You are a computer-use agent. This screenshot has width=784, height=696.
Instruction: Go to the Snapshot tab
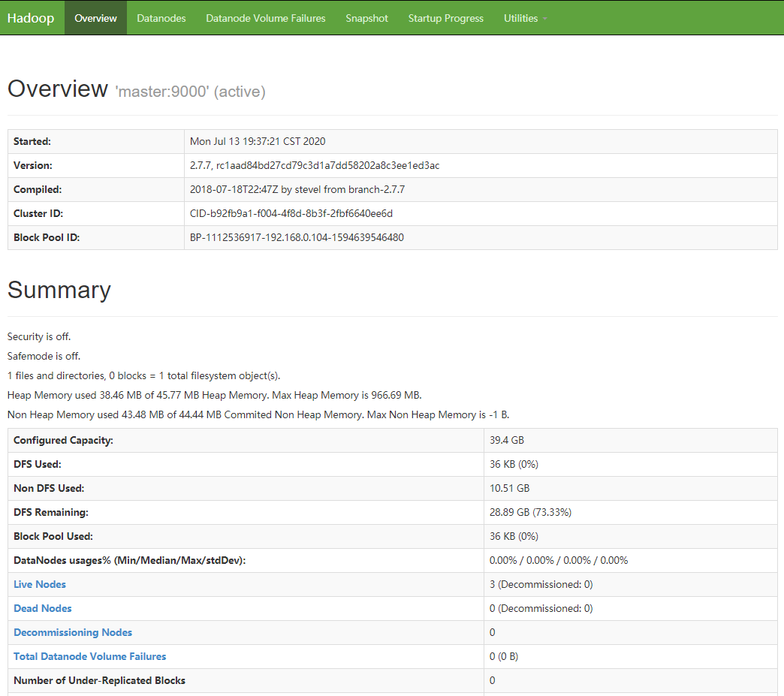coord(366,18)
